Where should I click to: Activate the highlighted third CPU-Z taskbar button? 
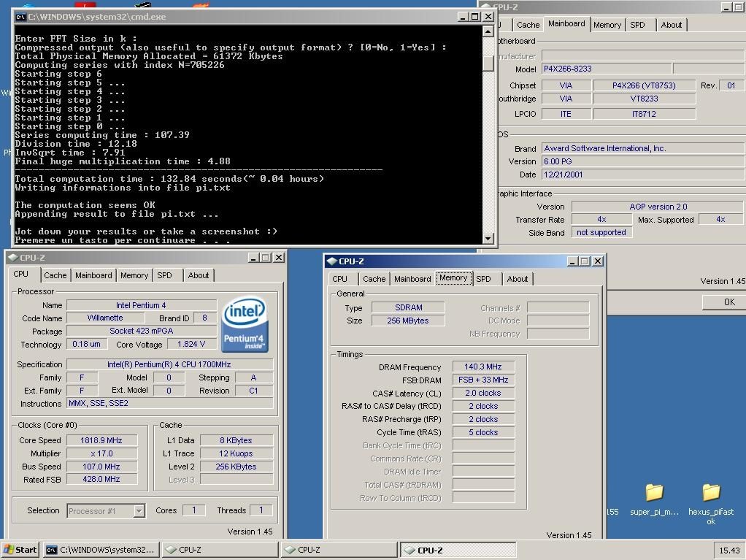[458, 550]
